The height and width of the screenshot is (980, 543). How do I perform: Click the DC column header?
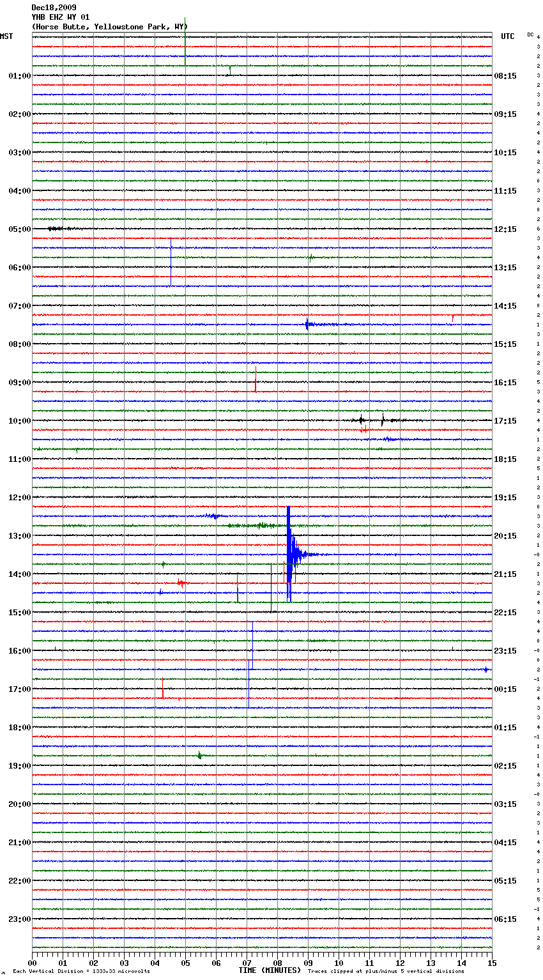coord(530,34)
